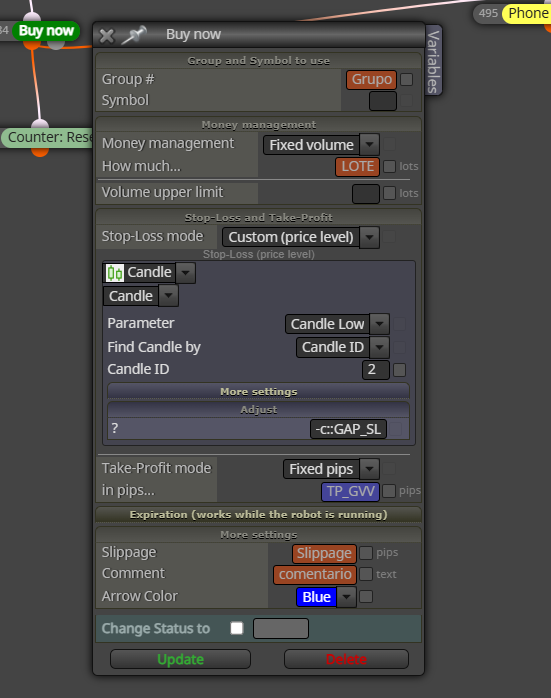Click the green Update button
This screenshot has height=698, width=551.
[180, 659]
